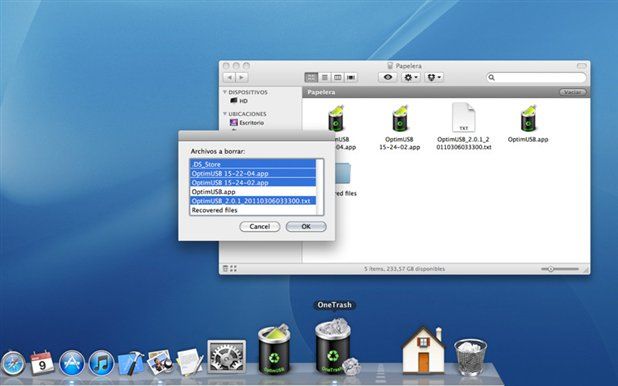
Task: Launch the App Store from Dock
Action: click(x=72, y=363)
